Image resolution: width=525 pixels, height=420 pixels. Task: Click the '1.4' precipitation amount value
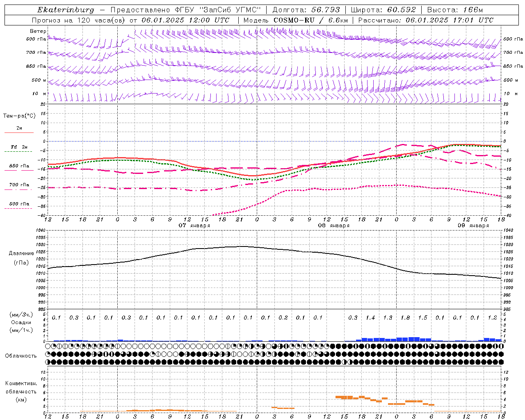tap(370, 318)
